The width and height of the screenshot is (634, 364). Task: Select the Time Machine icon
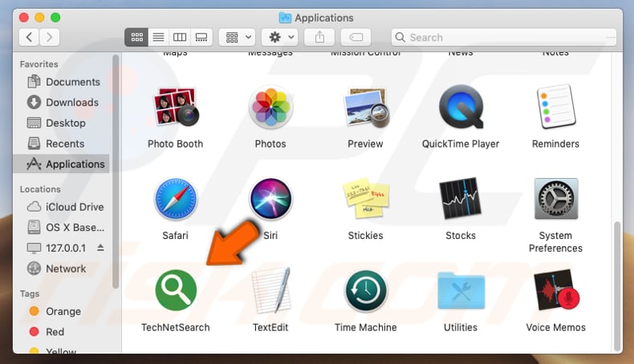click(365, 291)
